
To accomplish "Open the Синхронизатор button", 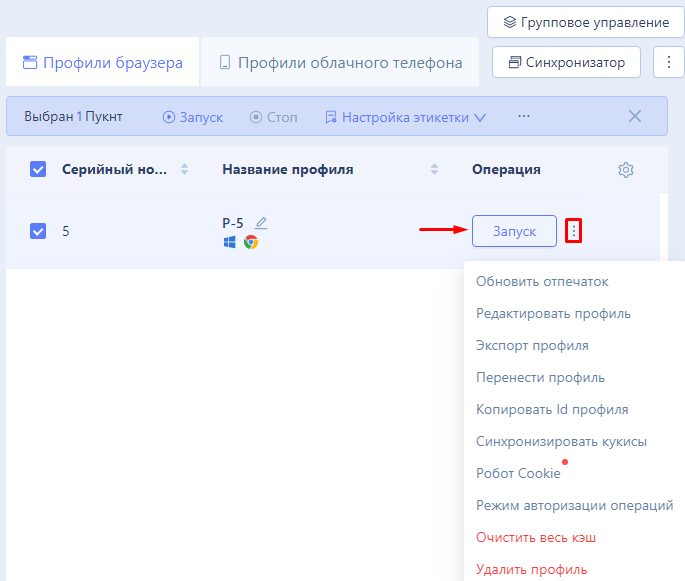I will click(x=567, y=62).
